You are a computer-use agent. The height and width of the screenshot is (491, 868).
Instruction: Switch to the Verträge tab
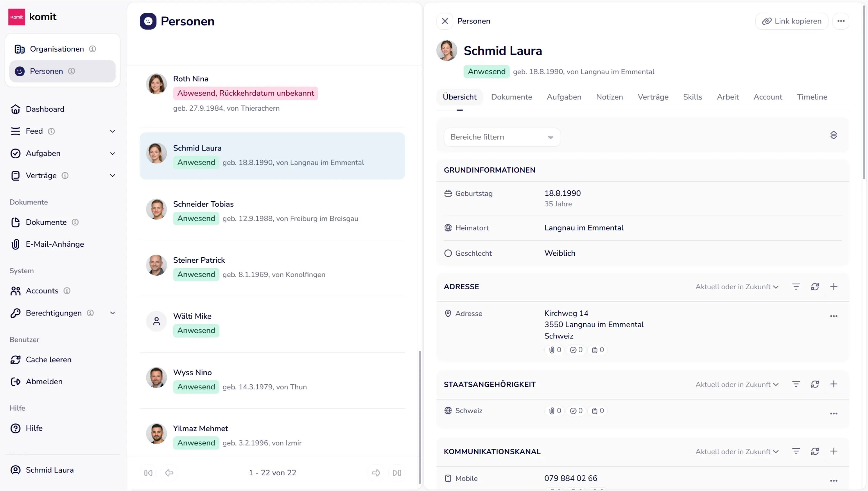pos(653,97)
